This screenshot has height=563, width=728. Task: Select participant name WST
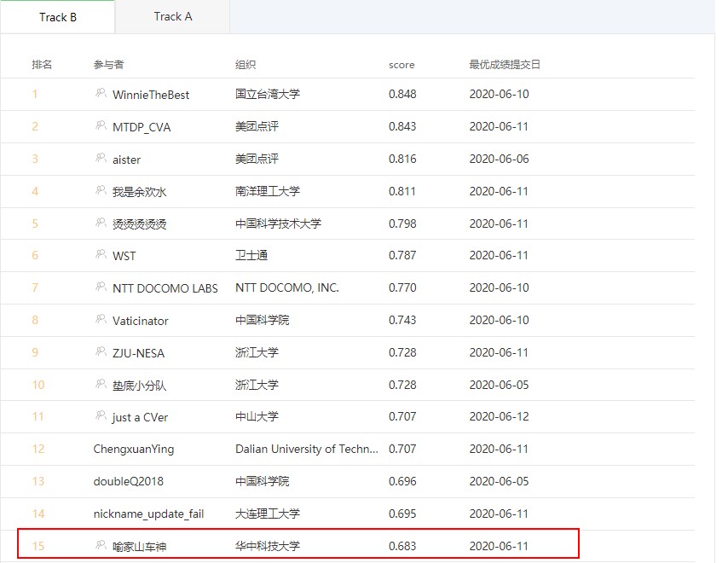[124, 256]
